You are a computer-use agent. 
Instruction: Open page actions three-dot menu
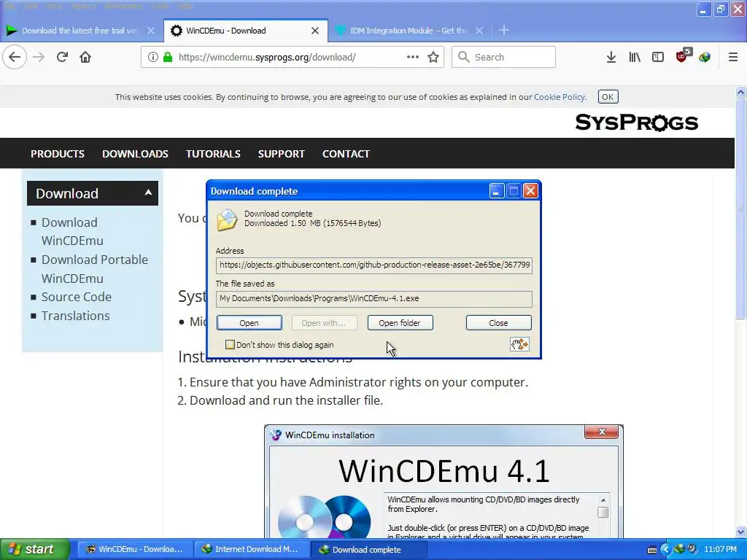(x=413, y=57)
